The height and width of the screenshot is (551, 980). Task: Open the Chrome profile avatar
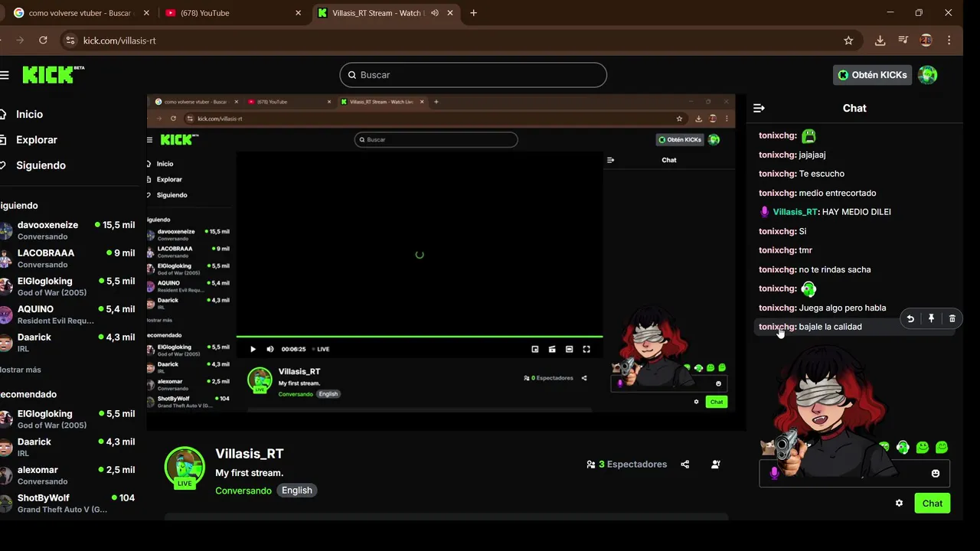click(x=926, y=41)
